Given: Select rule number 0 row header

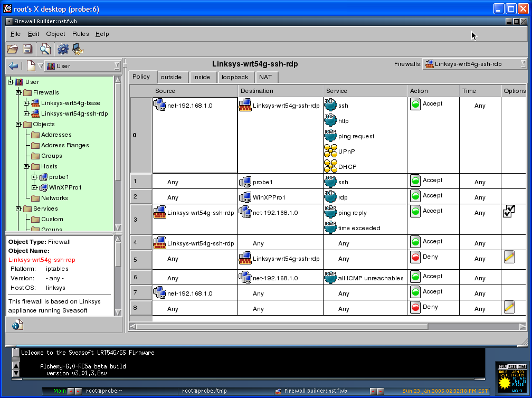Looking at the screenshot, I should point(141,135).
